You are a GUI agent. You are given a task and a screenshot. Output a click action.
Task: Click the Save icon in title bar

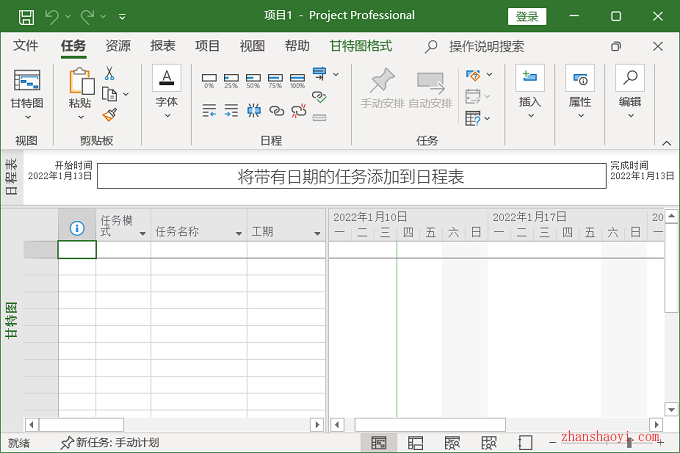click(26, 17)
